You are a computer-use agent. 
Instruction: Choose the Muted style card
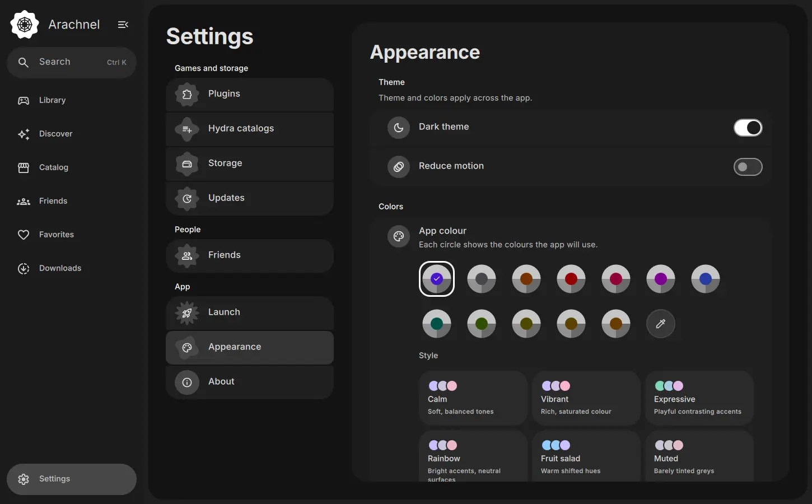point(699,456)
